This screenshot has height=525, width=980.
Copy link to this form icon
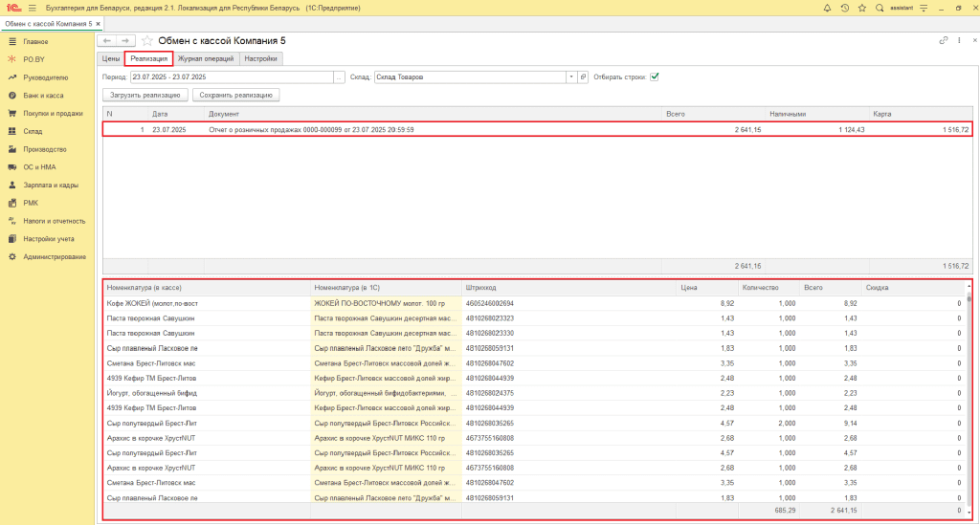point(943,40)
